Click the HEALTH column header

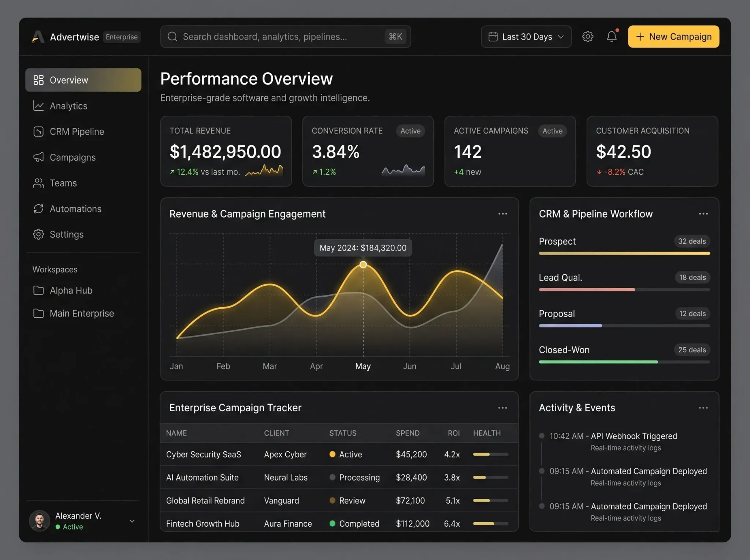click(487, 433)
